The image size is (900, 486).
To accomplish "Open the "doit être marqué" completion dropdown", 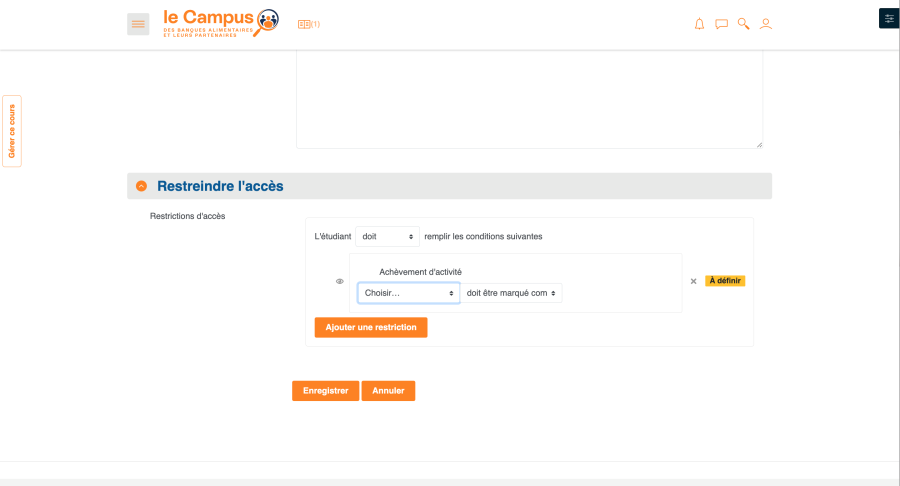I will [512, 293].
